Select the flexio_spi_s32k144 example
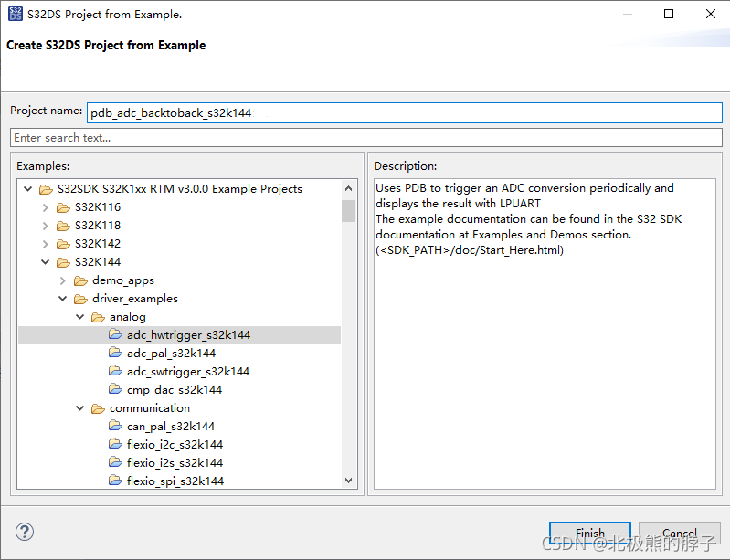This screenshot has width=730, height=560. pyautogui.click(x=175, y=481)
